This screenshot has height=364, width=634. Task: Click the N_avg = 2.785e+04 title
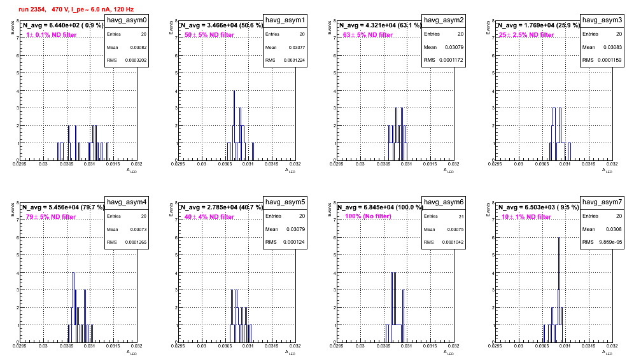pyautogui.click(x=221, y=207)
